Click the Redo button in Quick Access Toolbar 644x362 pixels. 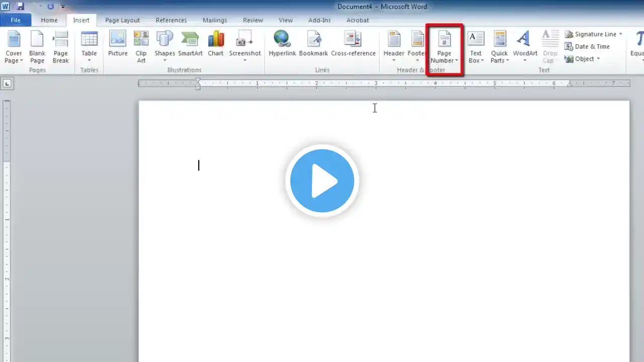point(50,7)
